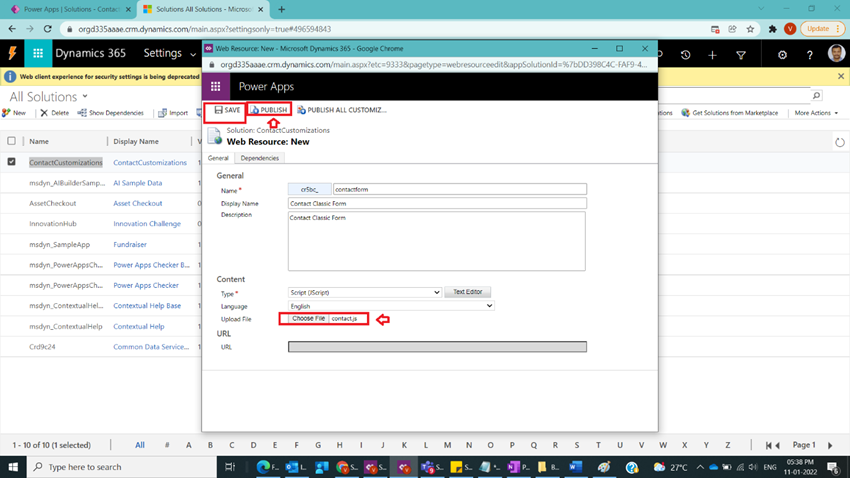The height and width of the screenshot is (478, 850).
Task: Click the Windows taskbar search box
Action: (x=121, y=467)
